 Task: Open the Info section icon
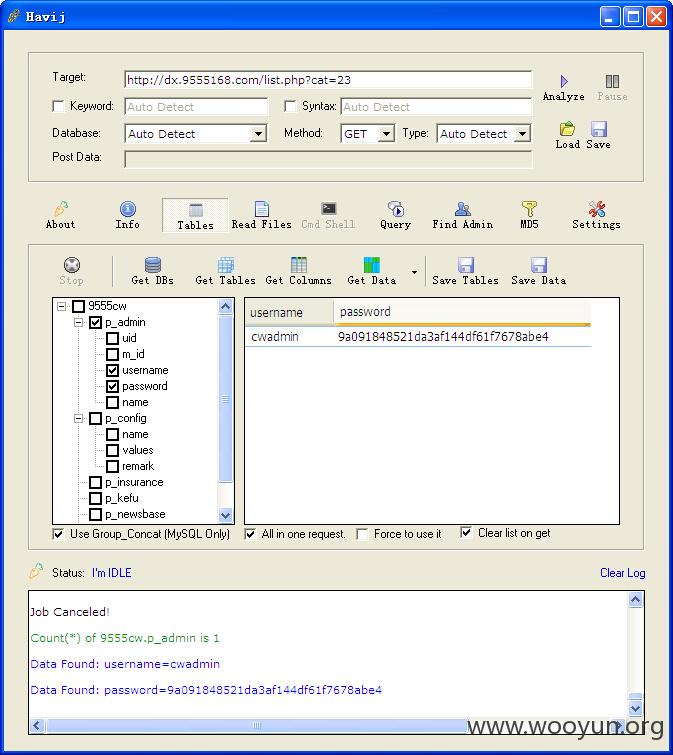[128, 208]
